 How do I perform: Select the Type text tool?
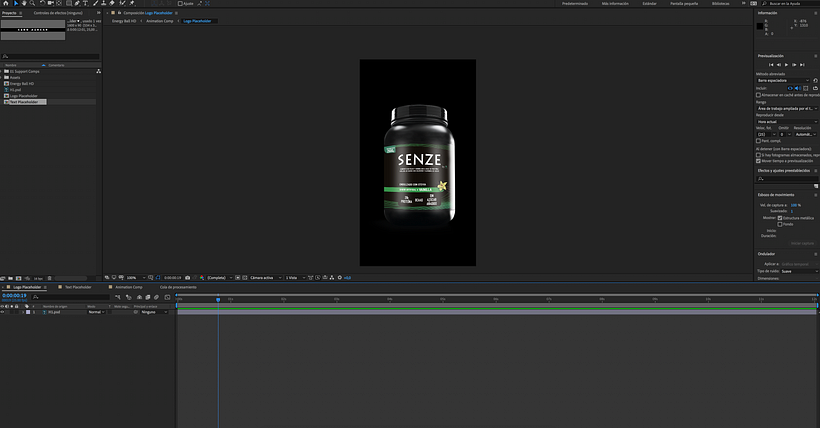pos(85,3)
